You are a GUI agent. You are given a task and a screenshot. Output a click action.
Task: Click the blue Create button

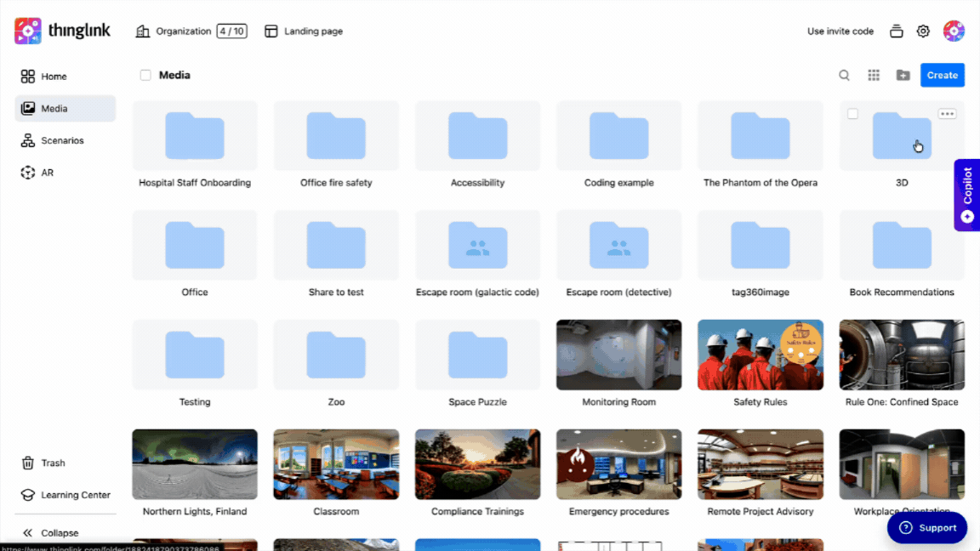tap(942, 75)
